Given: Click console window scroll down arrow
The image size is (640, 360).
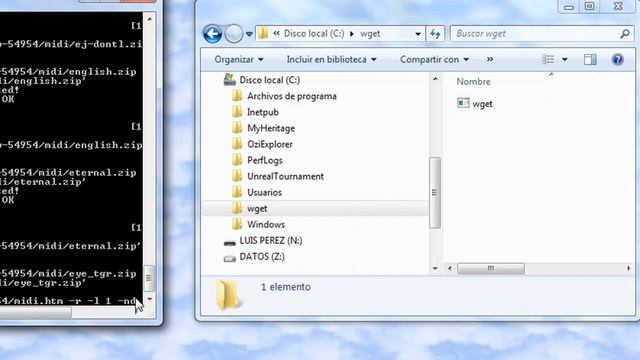Looking at the screenshot, I should pyautogui.click(x=149, y=299).
